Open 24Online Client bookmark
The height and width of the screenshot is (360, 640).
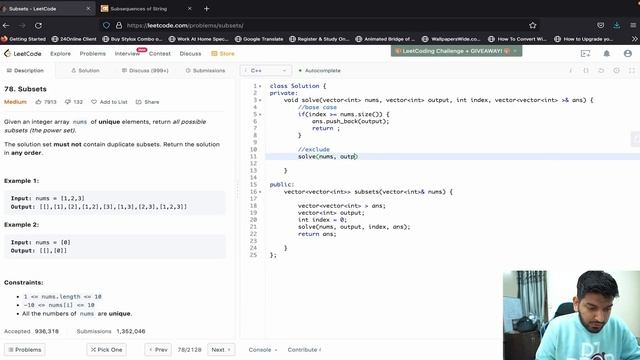(x=74, y=39)
